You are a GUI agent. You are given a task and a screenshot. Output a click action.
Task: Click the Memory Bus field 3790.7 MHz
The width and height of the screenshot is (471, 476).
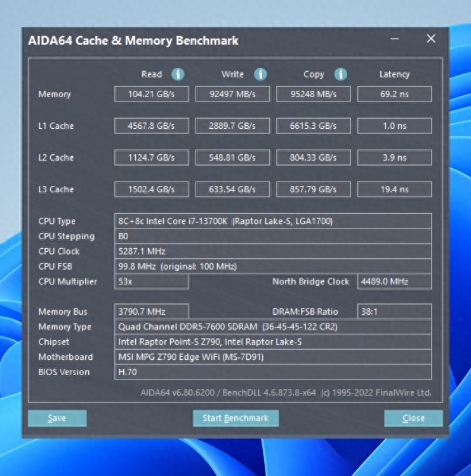pyautogui.click(x=152, y=312)
